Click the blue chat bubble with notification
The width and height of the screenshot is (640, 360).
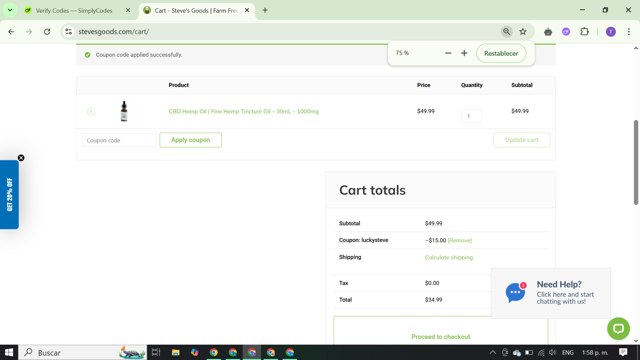(516, 292)
